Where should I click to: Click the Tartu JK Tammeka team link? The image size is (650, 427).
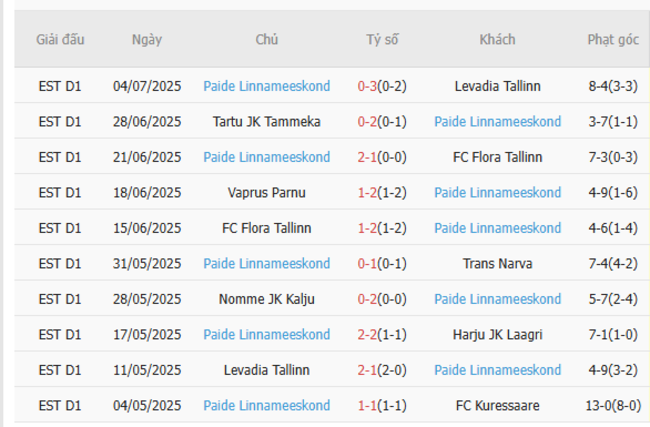click(x=267, y=122)
